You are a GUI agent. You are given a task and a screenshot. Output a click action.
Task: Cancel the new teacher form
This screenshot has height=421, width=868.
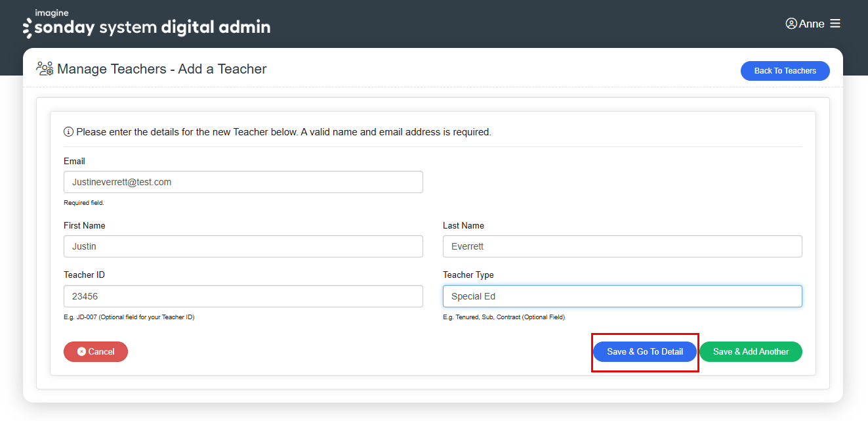point(96,351)
